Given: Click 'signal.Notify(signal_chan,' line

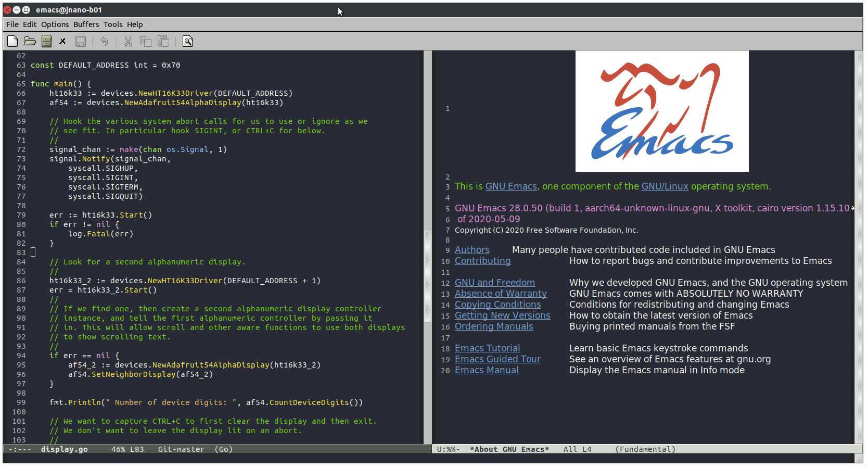Looking at the screenshot, I should coord(110,159).
